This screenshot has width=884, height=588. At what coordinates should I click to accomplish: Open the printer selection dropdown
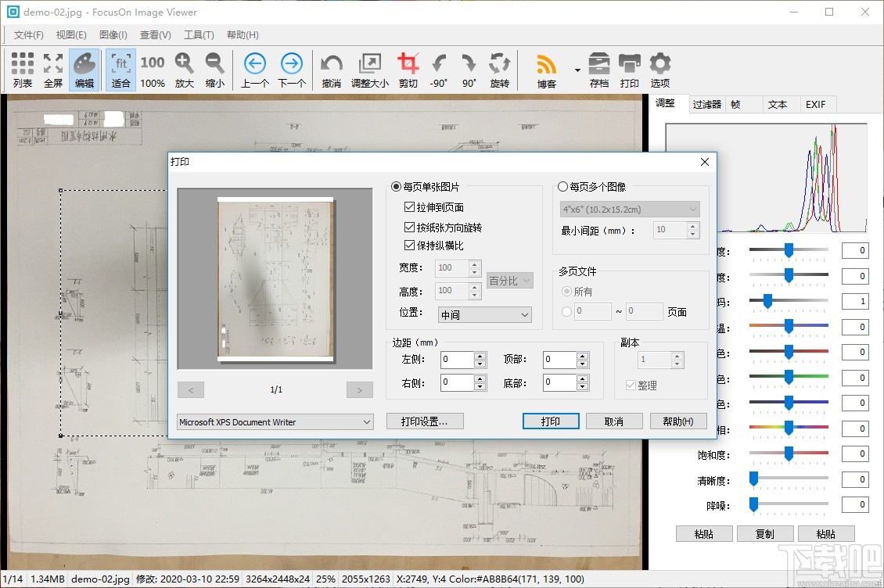tap(274, 421)
